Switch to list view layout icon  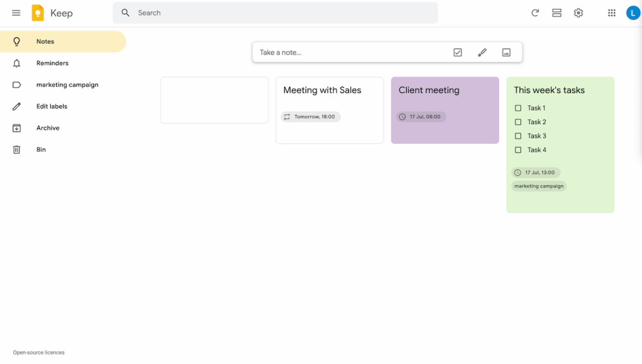point(556,13)
